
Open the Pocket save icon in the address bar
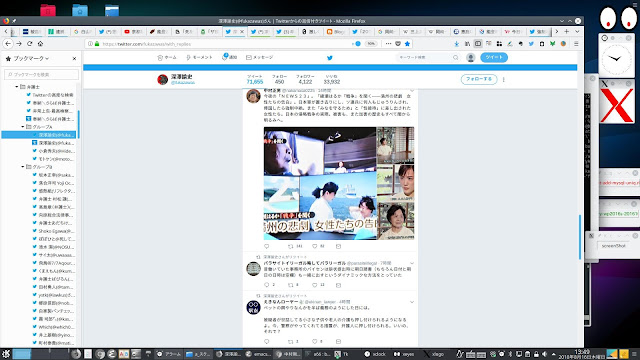398,44
